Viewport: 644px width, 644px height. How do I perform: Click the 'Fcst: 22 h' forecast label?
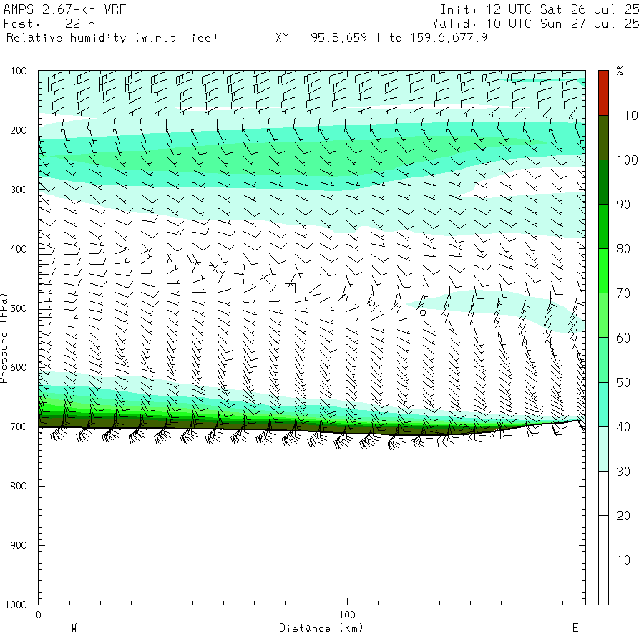[49, 24]
